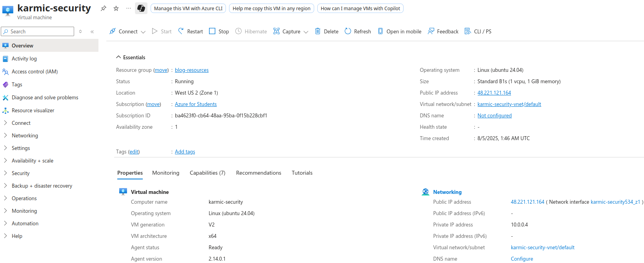Click the up/down expand arrows beside the search box

pos(80,31)
